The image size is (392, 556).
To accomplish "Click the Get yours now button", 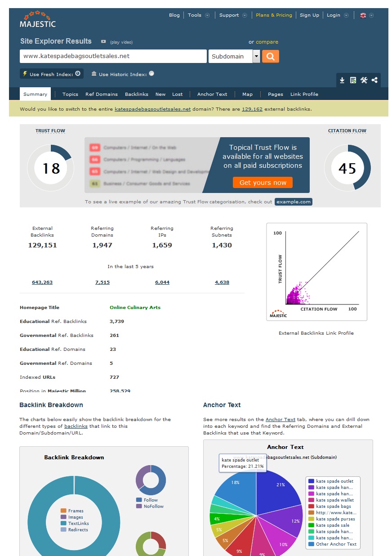I will coord(263,183).
